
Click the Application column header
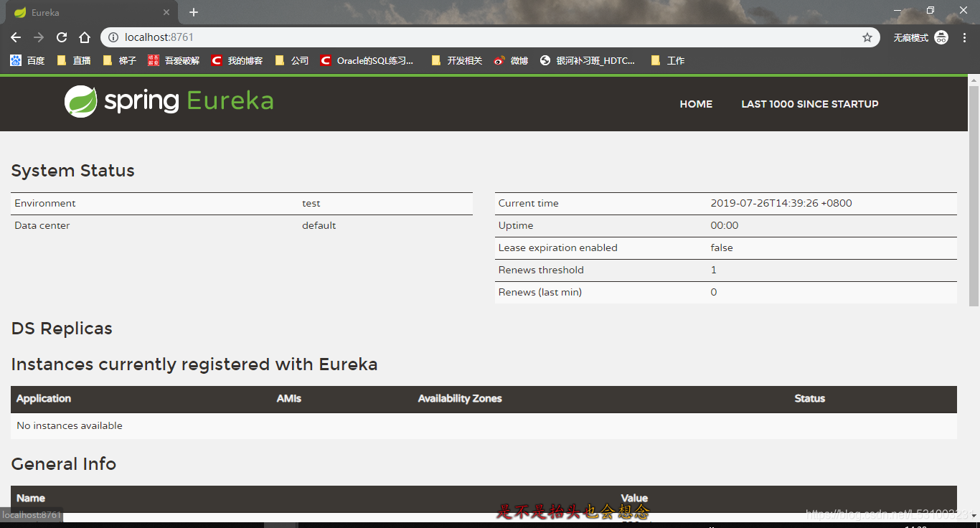click(x=44, y=399)
